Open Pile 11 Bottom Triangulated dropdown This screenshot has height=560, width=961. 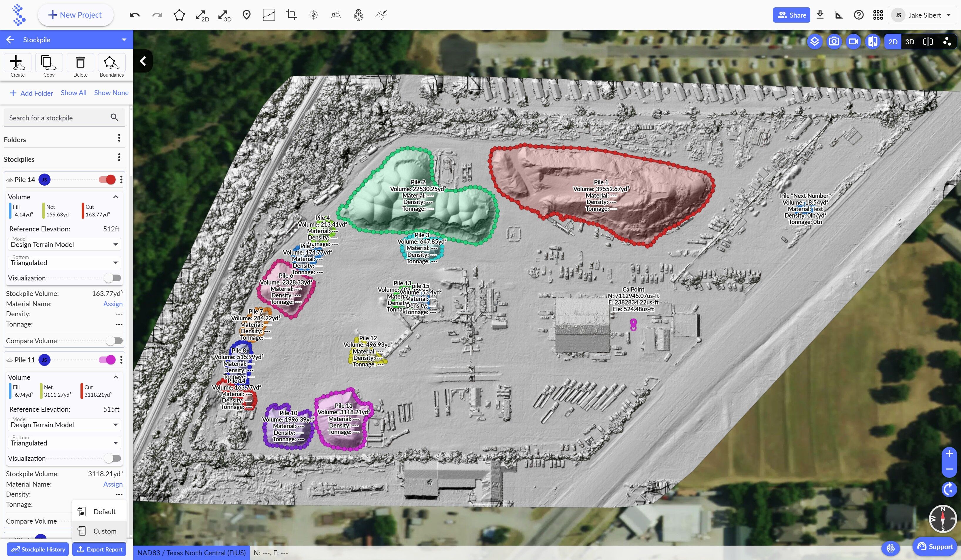64,443
